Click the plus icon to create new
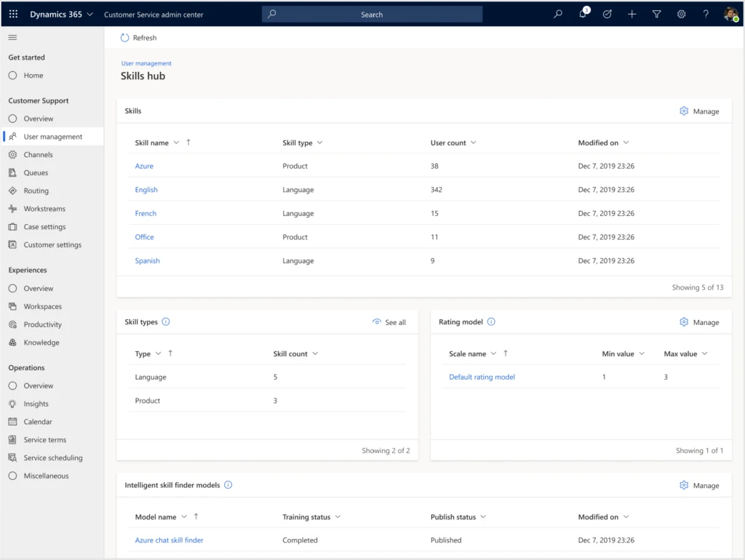This screenshot has width=745, height=560. (x=632, y=15)
